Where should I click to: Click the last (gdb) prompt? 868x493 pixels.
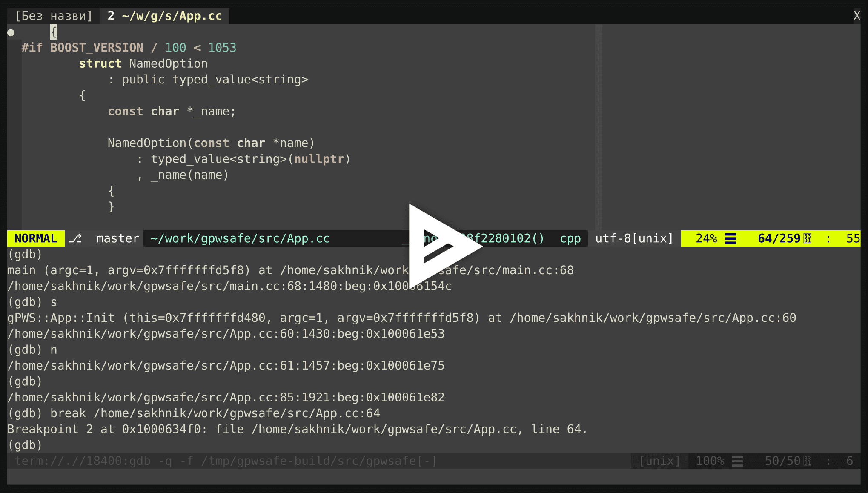point(25,445)
